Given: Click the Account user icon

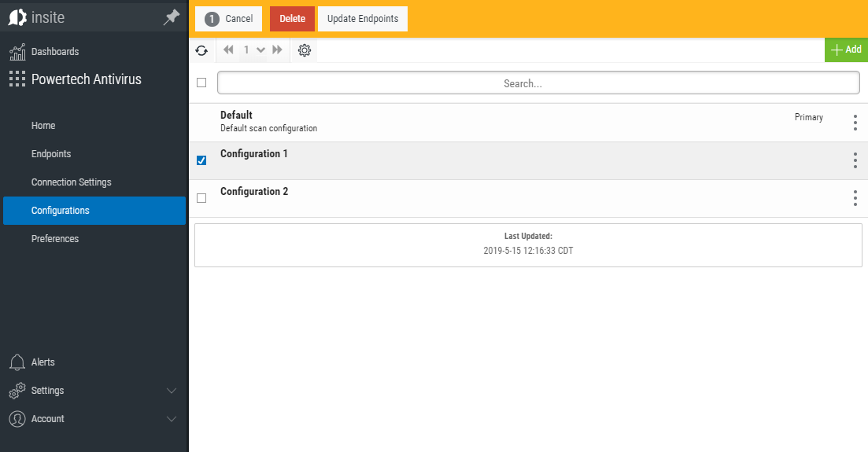Looking at the screenshot, I should 17,419.
